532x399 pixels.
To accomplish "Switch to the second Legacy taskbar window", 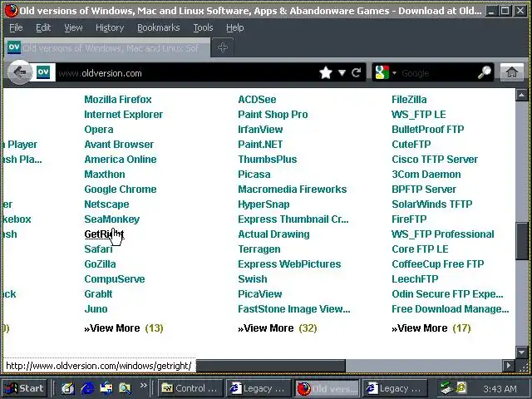I will [395, 388].
